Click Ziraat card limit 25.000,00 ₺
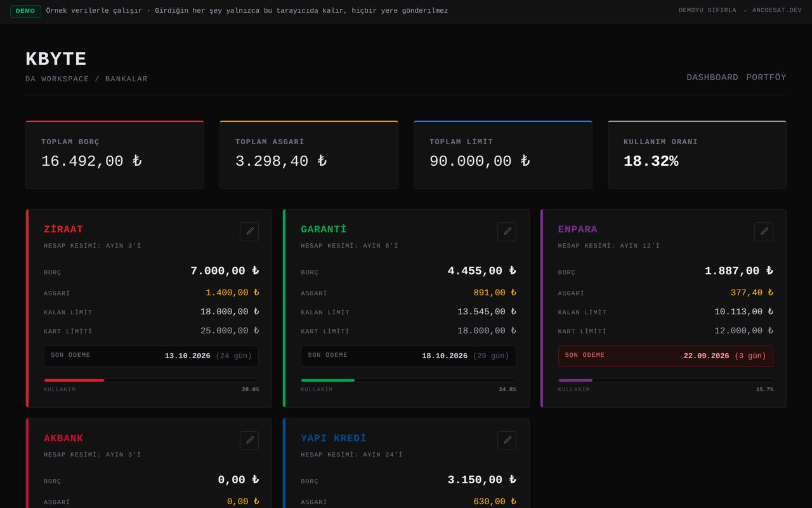The height and width of the screenshot is (508, 812). pos(230,331)
